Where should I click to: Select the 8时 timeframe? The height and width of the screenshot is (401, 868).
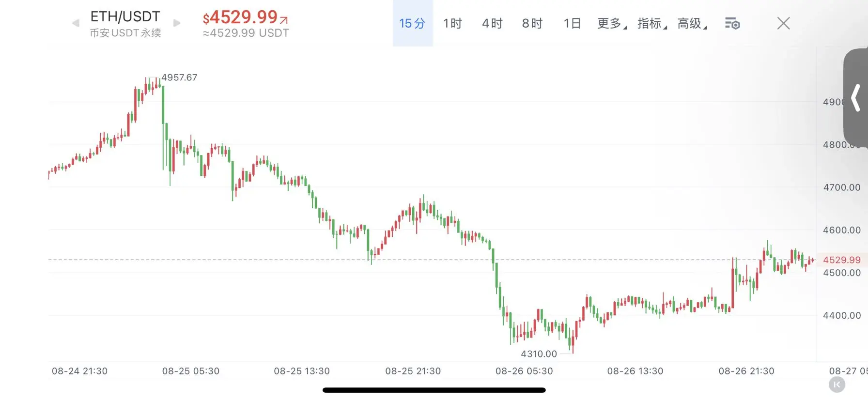(532, 23)
